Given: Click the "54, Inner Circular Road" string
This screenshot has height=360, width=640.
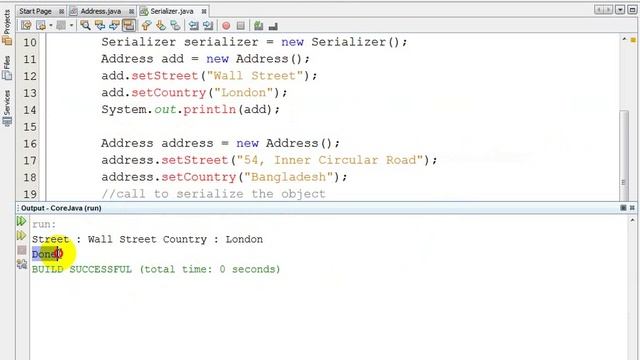Looking at the screenshot, I should coord(330,160).
